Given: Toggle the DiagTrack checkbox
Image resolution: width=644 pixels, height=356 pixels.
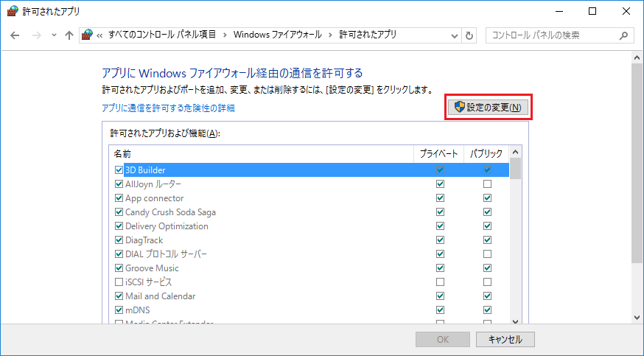Looking at the screenshot, I should [x=119, y=240].
